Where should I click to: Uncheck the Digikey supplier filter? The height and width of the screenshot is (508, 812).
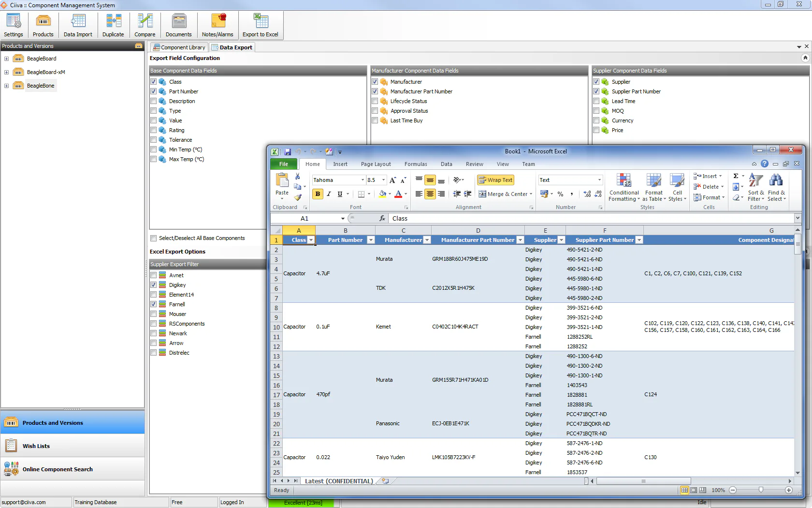154,285
